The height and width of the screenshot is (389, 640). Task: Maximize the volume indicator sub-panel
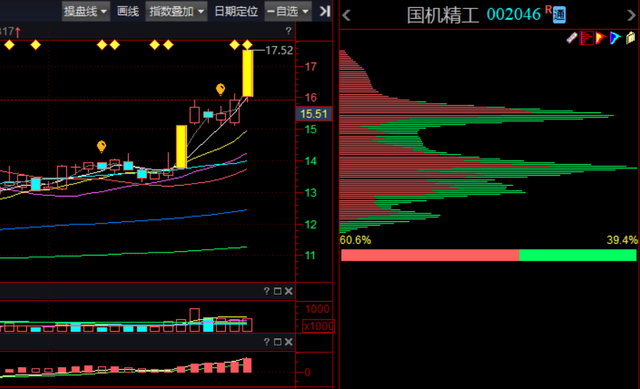click(278, 291)
